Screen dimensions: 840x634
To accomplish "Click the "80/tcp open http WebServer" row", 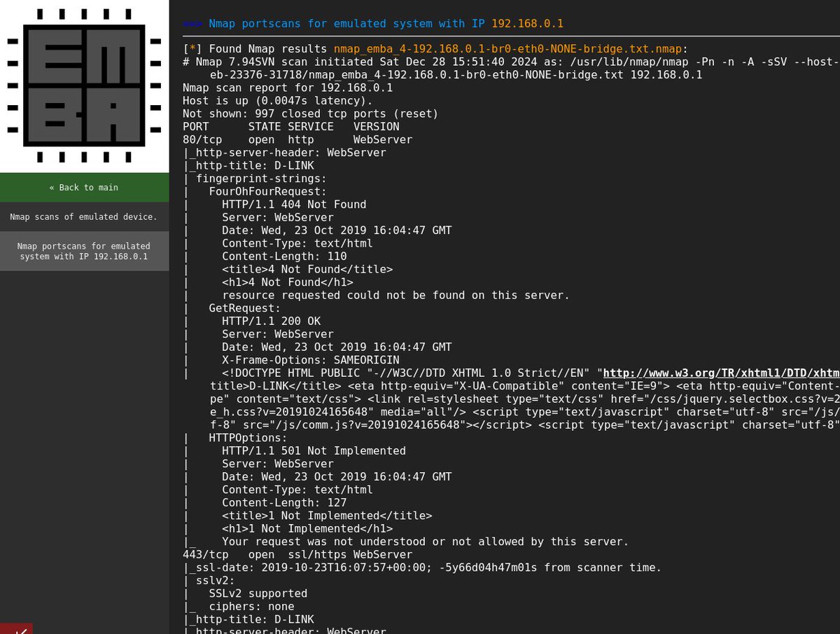I will [297, 139].
